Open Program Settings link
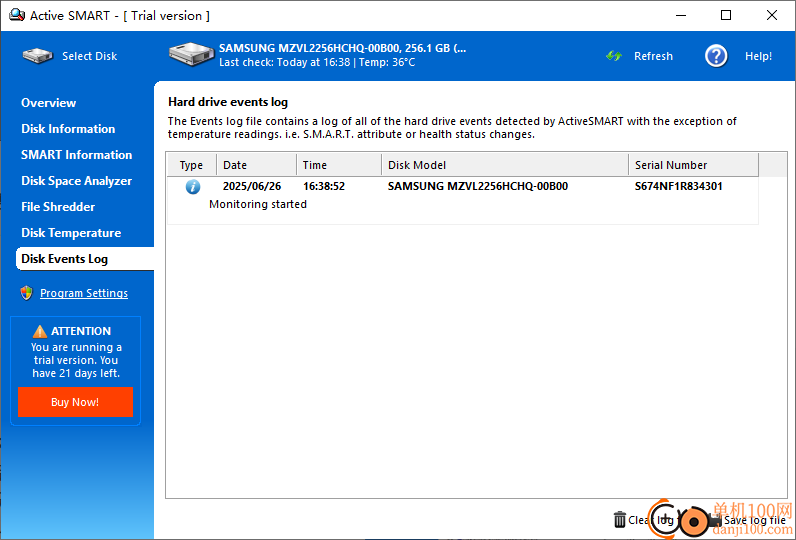Image resolution: width=796 pixels, height=540 pixels. (x=84, y=293)
